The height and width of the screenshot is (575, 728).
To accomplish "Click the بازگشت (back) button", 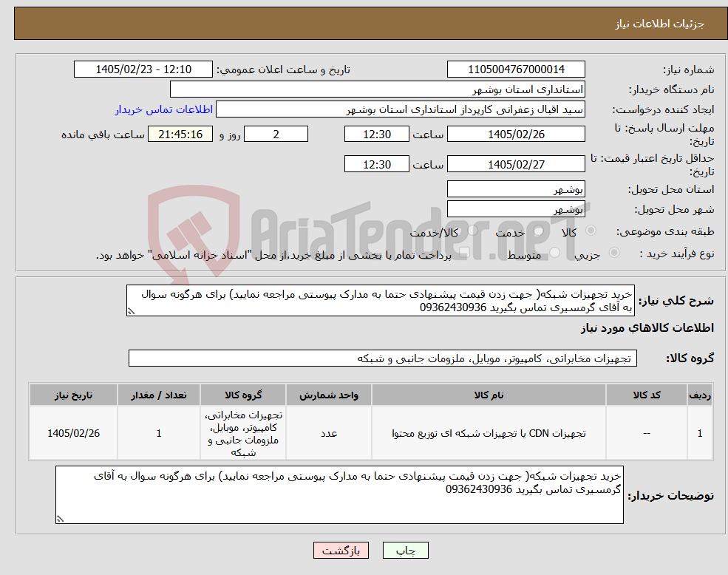I will click(x=341, y=551).
